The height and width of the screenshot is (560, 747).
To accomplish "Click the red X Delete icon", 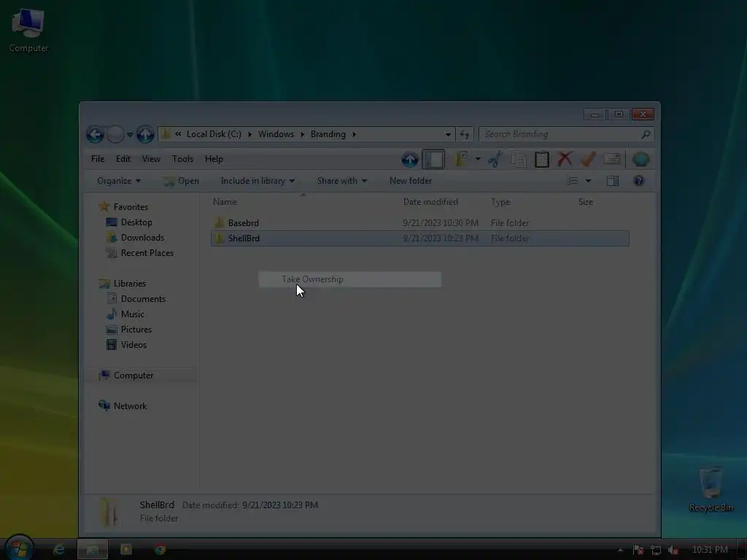I will [565, 159].
